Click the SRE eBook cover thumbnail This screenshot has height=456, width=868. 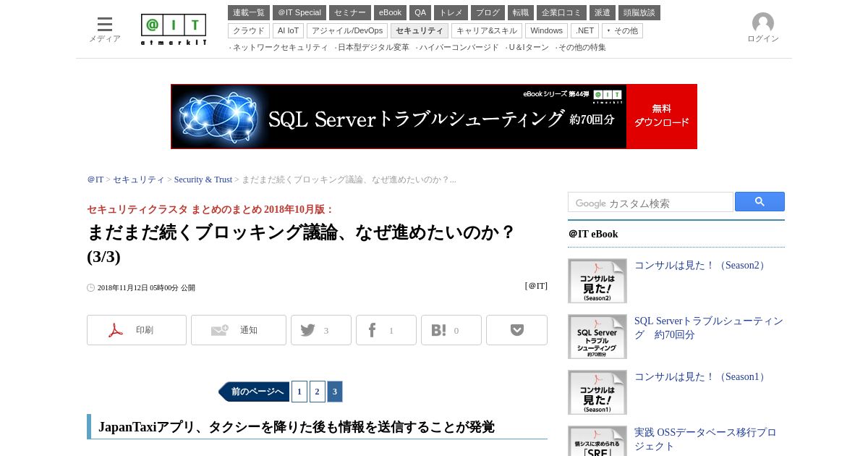(597, 441)
